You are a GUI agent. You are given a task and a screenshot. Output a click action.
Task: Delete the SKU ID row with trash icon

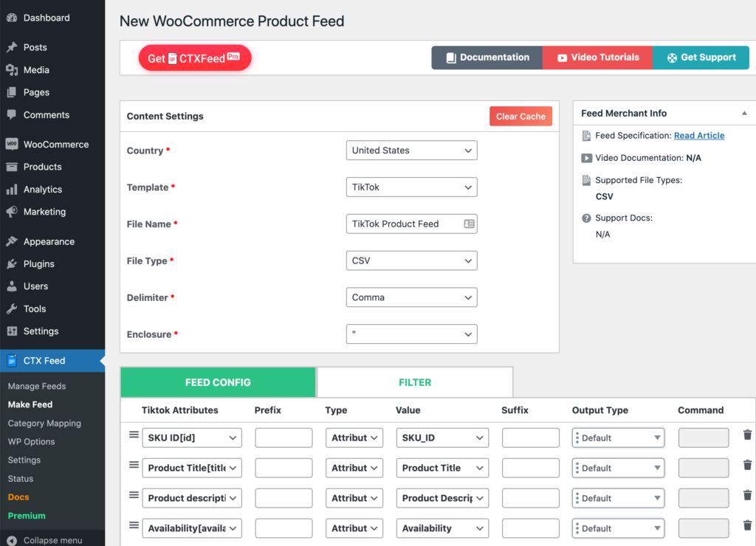coord(747,435)
